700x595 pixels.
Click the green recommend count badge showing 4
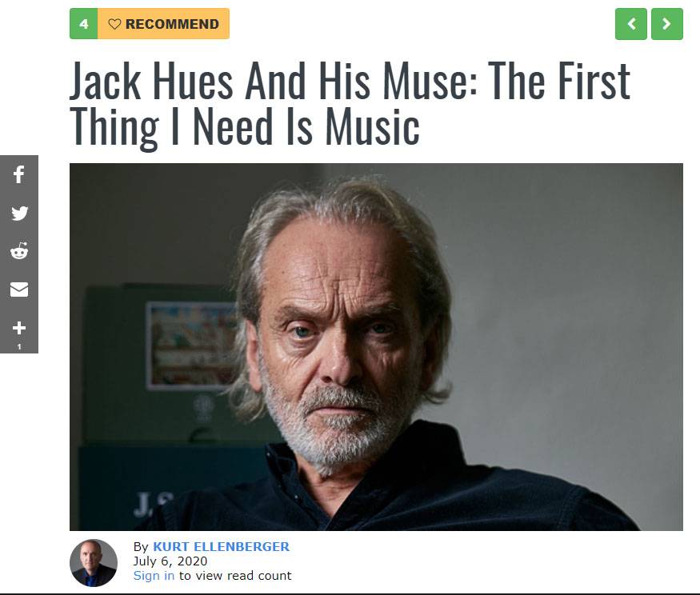tap(83, 24)
